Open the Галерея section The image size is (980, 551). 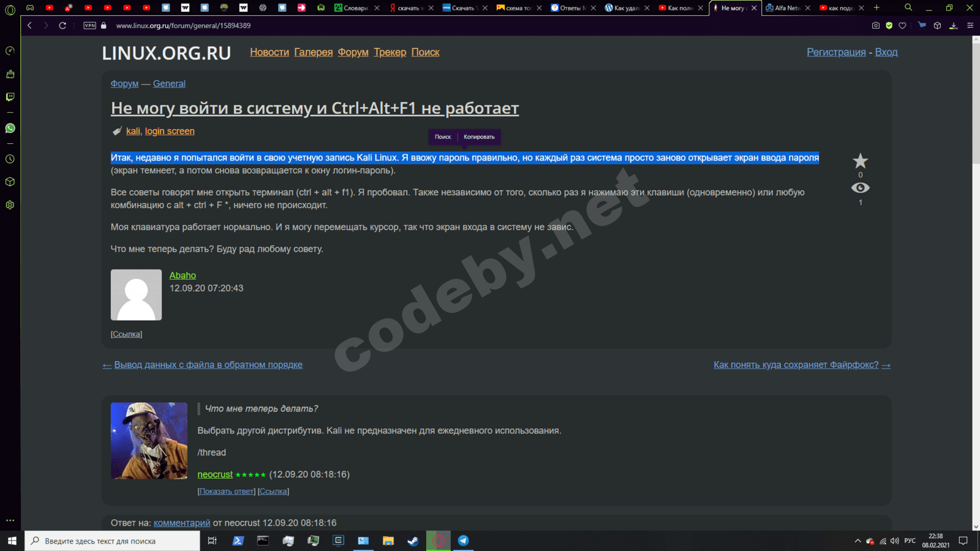click(314, 52)
